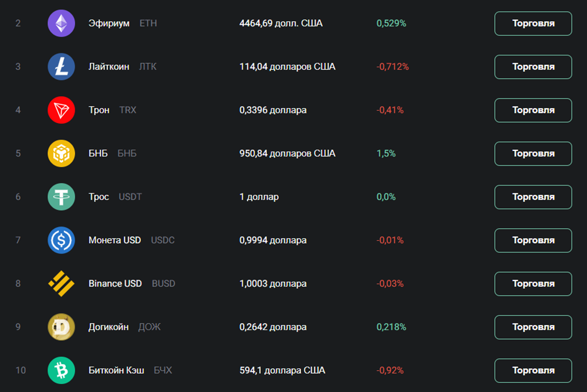The image size is (587, 392).
Task: Click the Binance USD logo icon
Action: (61, 284)
